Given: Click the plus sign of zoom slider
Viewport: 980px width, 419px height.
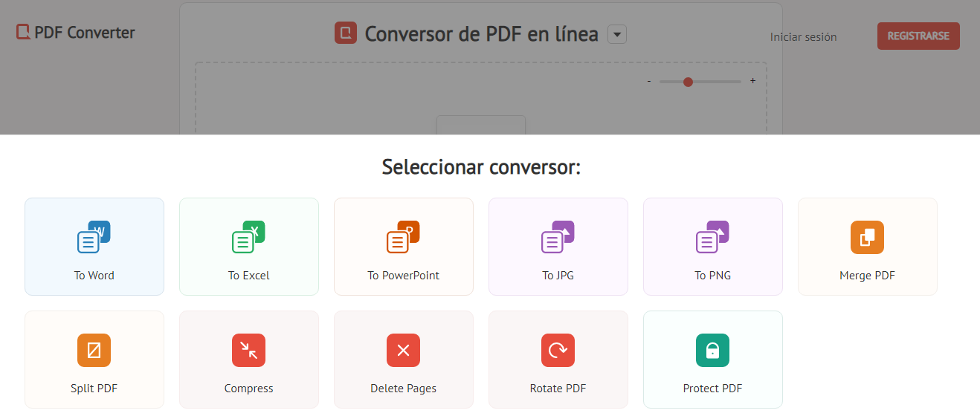Looking at the screenshot, I should pos(752,80).
